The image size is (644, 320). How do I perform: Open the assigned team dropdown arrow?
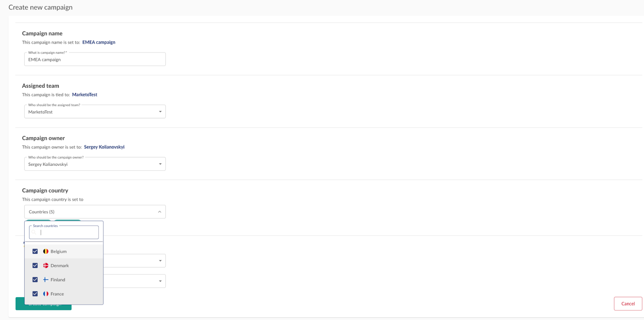[160, 112]
